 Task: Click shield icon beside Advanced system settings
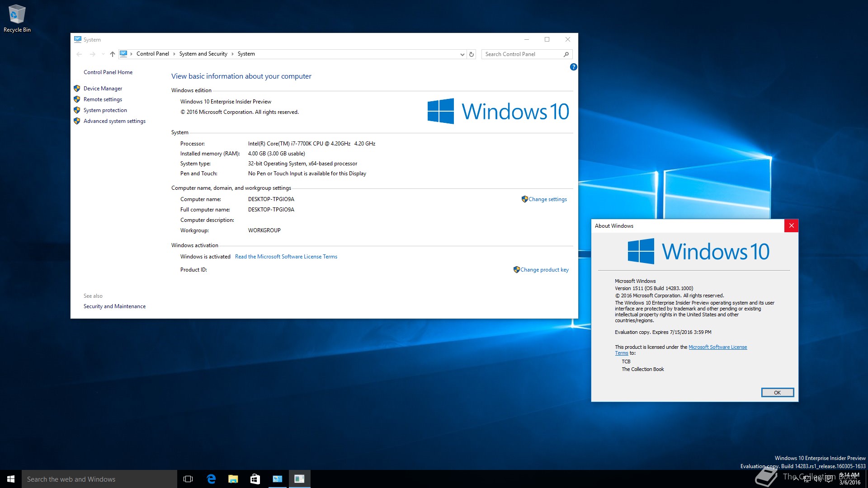point(77,121)
